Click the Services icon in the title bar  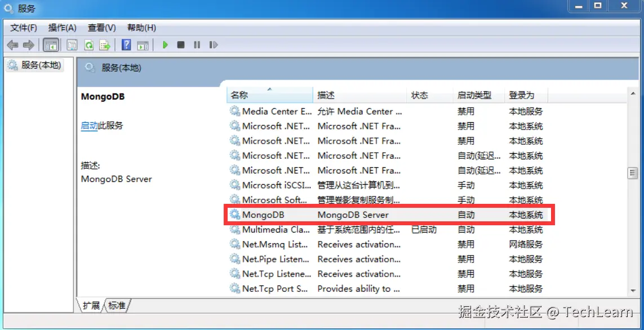(x=8, y=8)
